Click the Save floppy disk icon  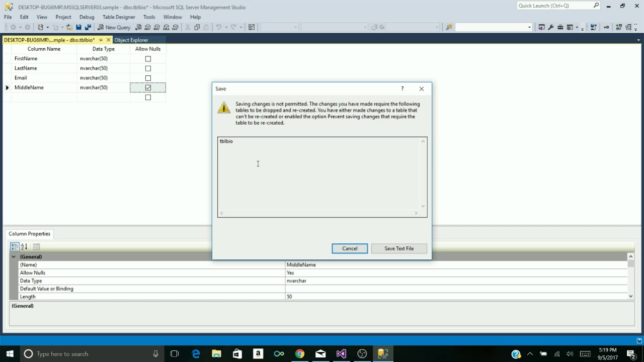[x=78, y=27]
